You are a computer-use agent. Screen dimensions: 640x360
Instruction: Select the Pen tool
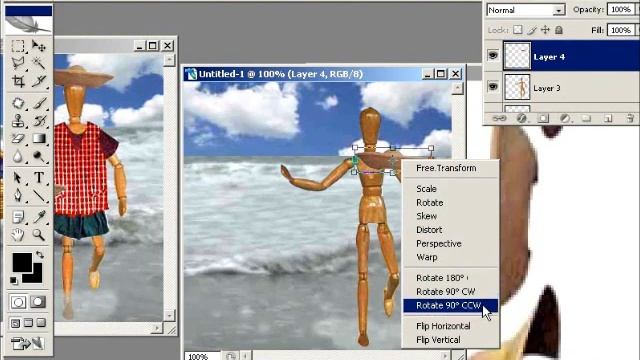pos(18,196)
